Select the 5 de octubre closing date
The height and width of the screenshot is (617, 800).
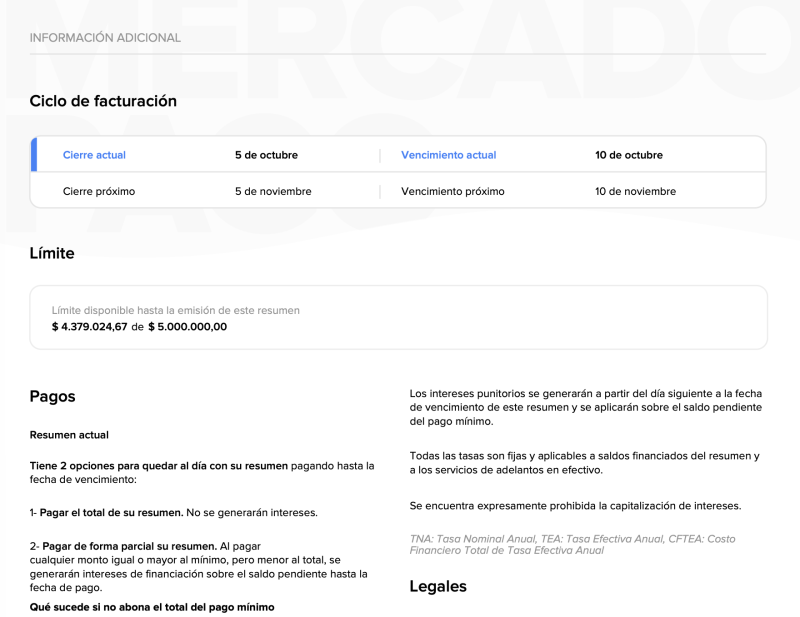[266, 155]
